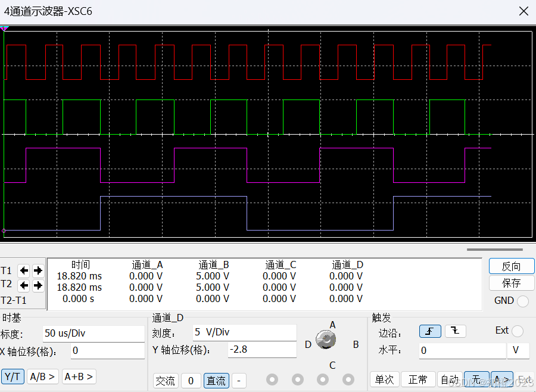Set channel coupling to 0 button
The image size is (536, 392).
pos(191,381)
